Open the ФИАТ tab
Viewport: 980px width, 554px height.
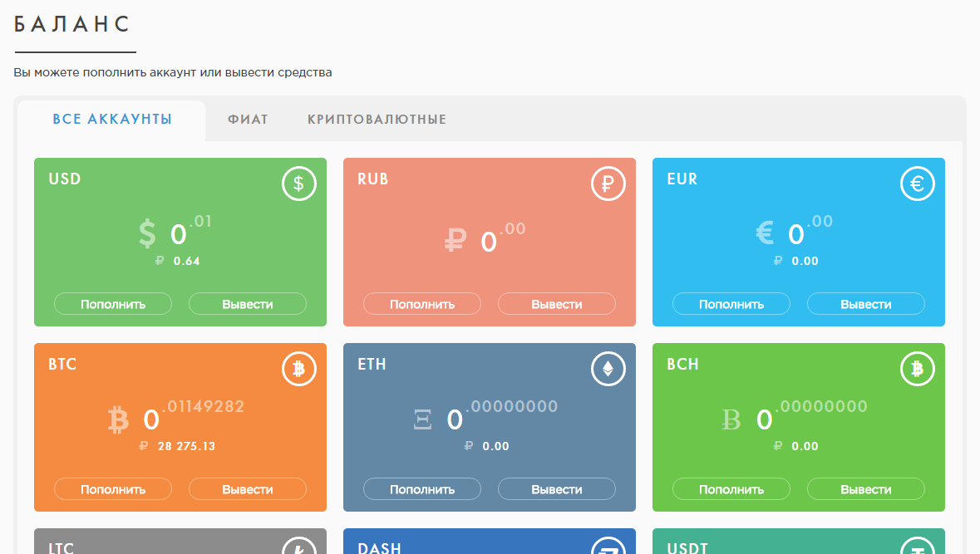coord(249,120)
